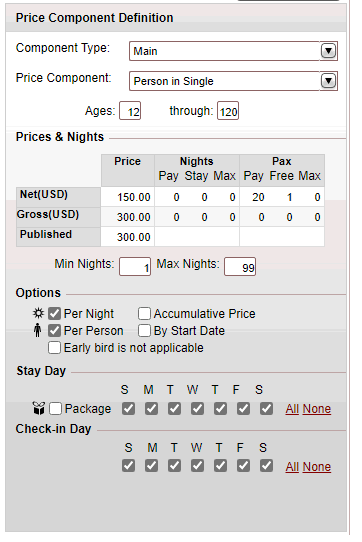Uncheck the Per Night checkbox
This screenshot has height=542, width=362.
55,314
